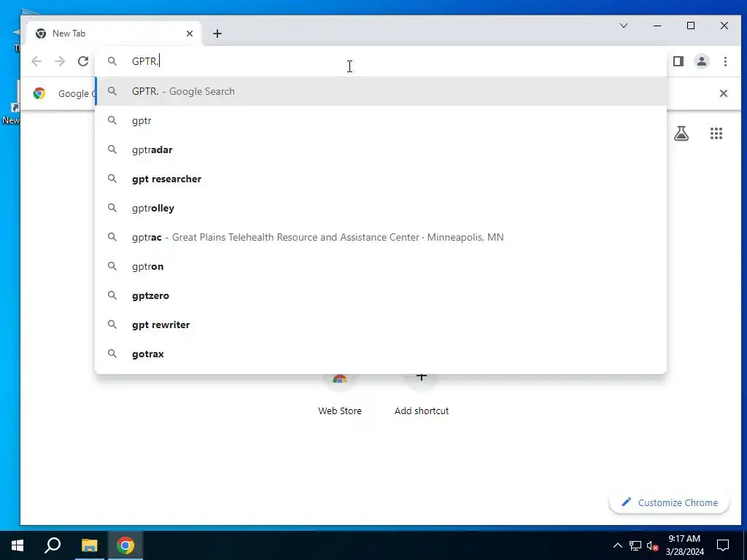Minimize the Chrome window
This screenshot has height=560, width=747.
[x=657, y=26]
